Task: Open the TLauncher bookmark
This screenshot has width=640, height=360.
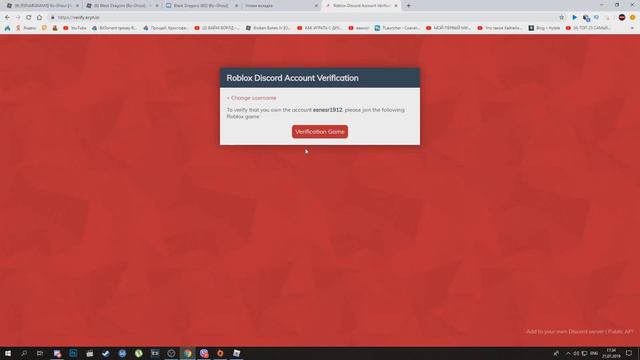Action: pyautogui.click(x=397, y=28)
